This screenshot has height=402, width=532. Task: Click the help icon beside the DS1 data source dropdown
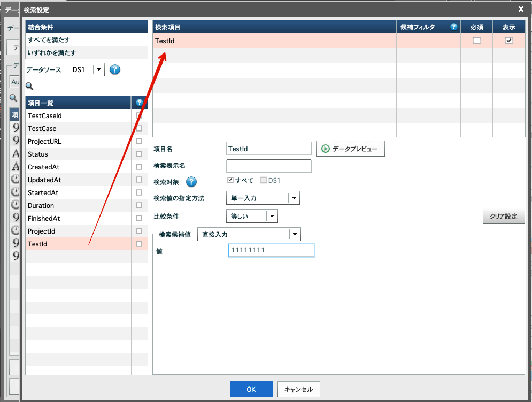click(115, 69)
